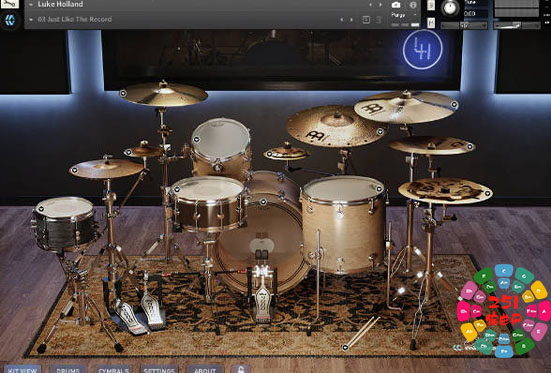Click the blue LH logo badge
The width and height of the screenshot is (551, 373).
pyautogui.click(x=423, y=50)
